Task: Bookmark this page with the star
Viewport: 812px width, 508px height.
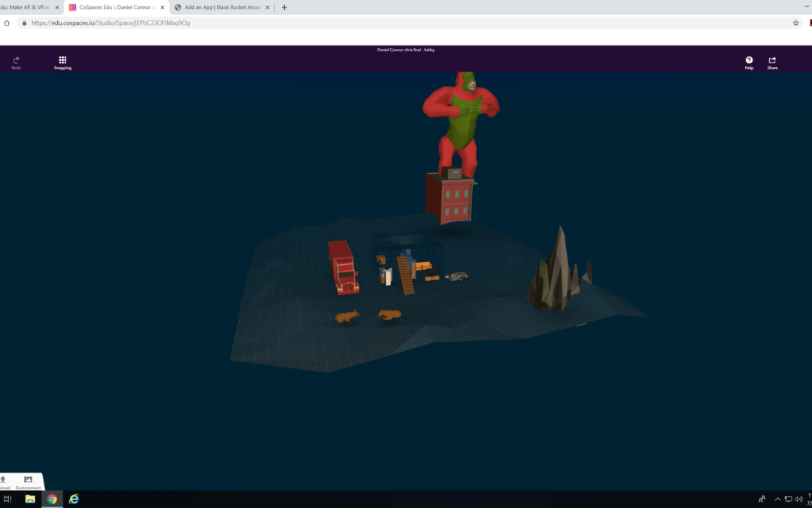Action: (x=795, y=23)
